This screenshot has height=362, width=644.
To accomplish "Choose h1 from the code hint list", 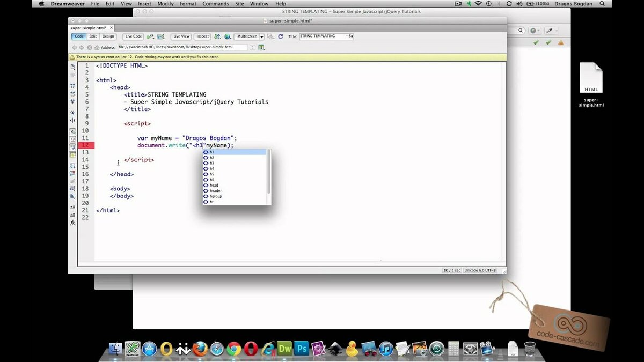I will [x=234, y=152].
